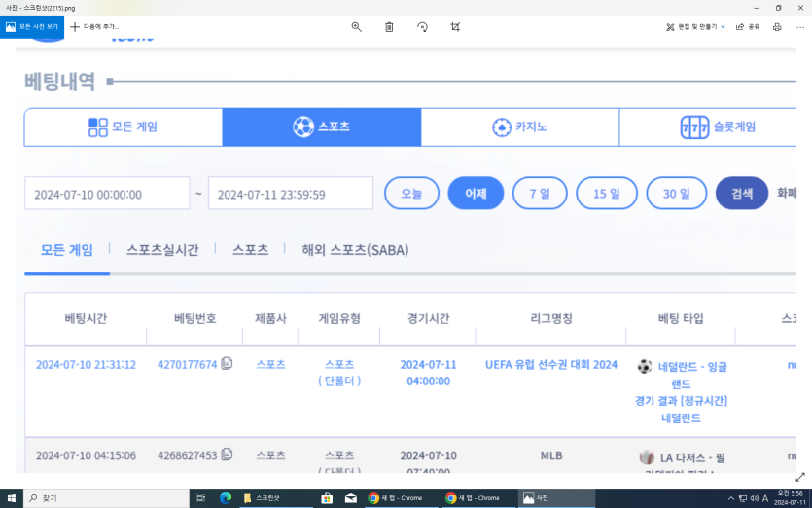Switch to 모든 게임 sub-tab
This screenshot has width=812, height=508.
pyautogui.click(x=67, y=250)
